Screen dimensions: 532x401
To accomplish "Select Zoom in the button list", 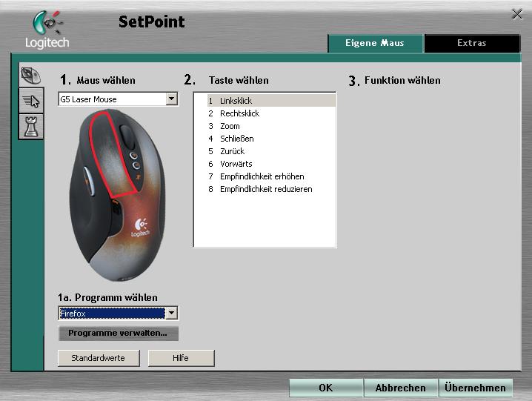I will 271,126.
